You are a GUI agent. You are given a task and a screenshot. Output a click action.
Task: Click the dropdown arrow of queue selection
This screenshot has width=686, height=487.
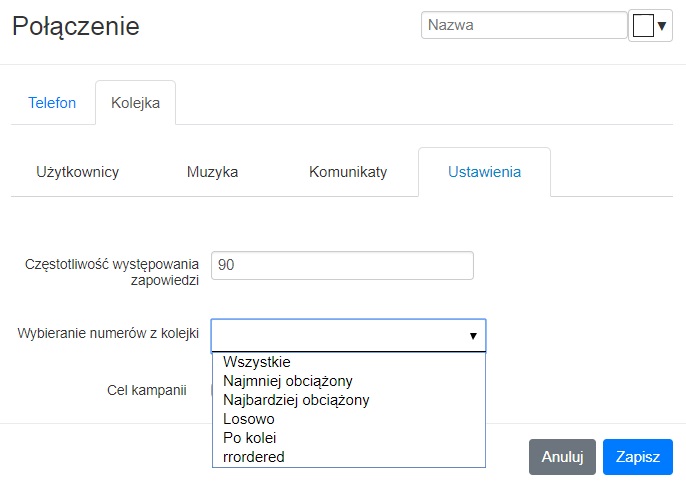point(473,336)
